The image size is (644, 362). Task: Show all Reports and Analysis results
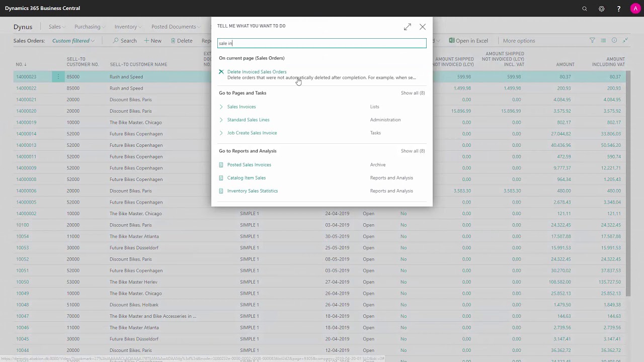coord(413,151)
